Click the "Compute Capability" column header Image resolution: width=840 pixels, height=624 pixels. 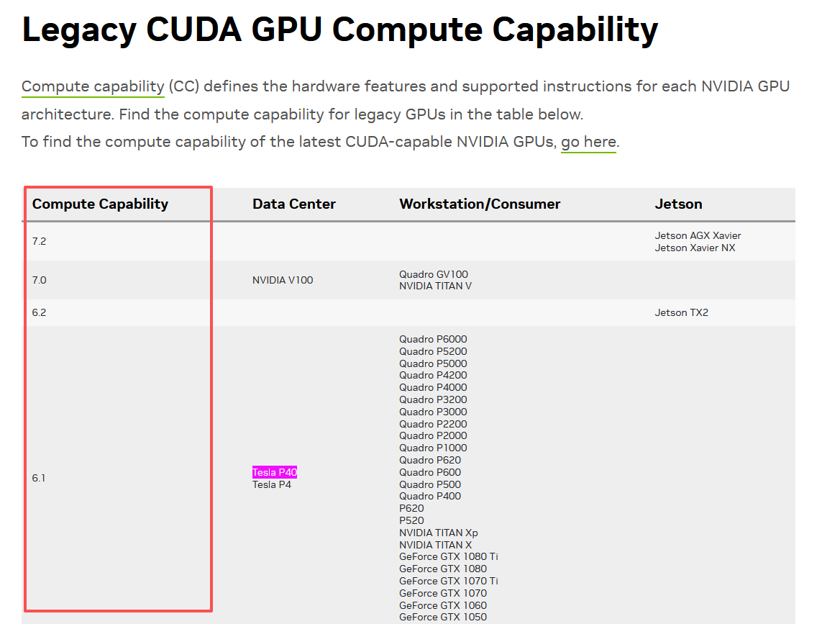[x=100, y=204]
